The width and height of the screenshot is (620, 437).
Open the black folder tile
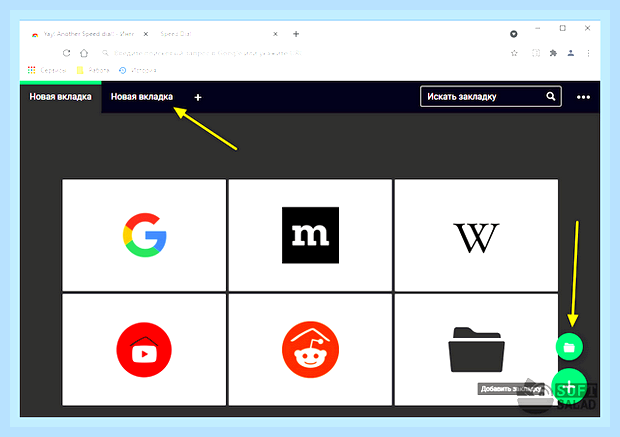[476, 350]
